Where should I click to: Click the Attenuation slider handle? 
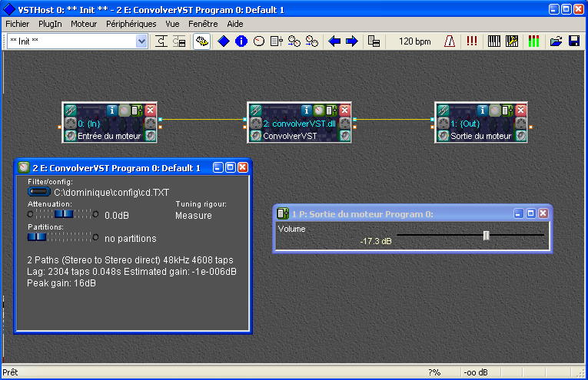click(64, 214)
